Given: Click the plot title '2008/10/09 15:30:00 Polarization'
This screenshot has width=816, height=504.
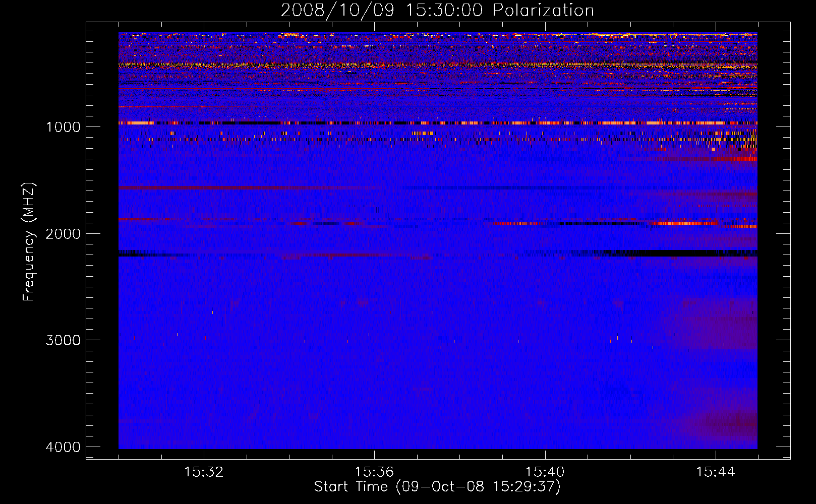Looking at the screenshot, I should coord(437,10).
